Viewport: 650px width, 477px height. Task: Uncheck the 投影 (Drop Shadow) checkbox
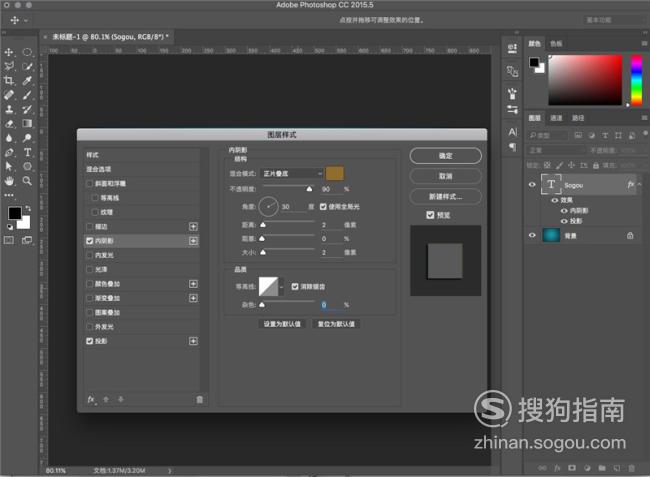(89, 341)
